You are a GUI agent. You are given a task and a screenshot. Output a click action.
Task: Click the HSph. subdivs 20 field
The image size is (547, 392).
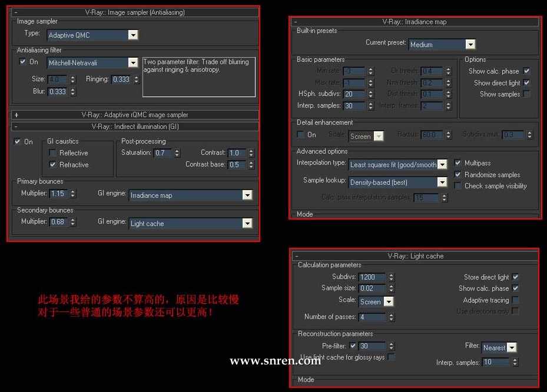[x=354, y=94]
